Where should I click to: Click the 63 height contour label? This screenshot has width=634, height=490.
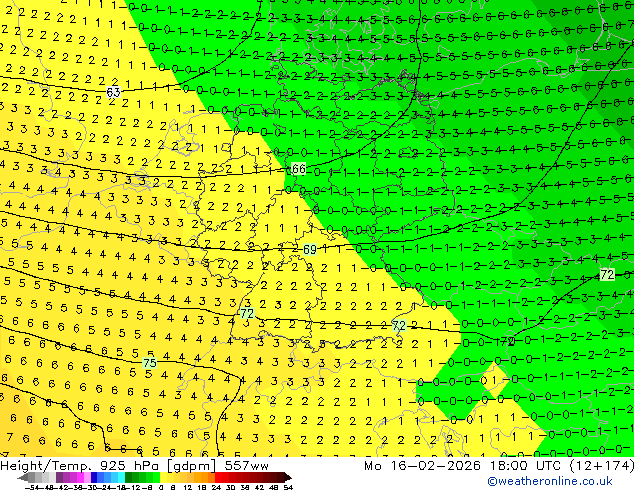[113, 92]
